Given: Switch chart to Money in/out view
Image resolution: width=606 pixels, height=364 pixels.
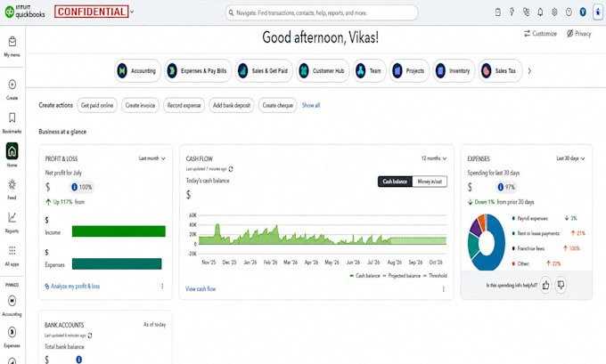Looking at the screenshot, I should (430, 182).
